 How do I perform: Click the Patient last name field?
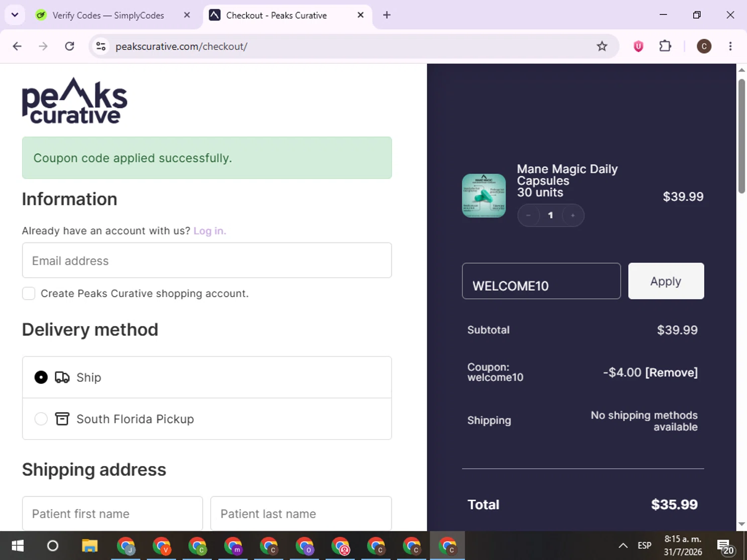click(x=301, y=513)
